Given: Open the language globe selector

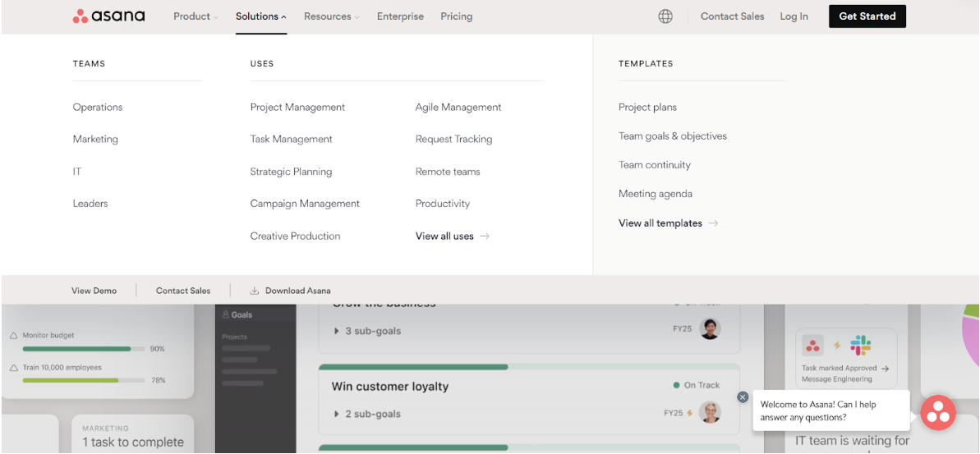Looking at the screenshot, I should 665,16.
